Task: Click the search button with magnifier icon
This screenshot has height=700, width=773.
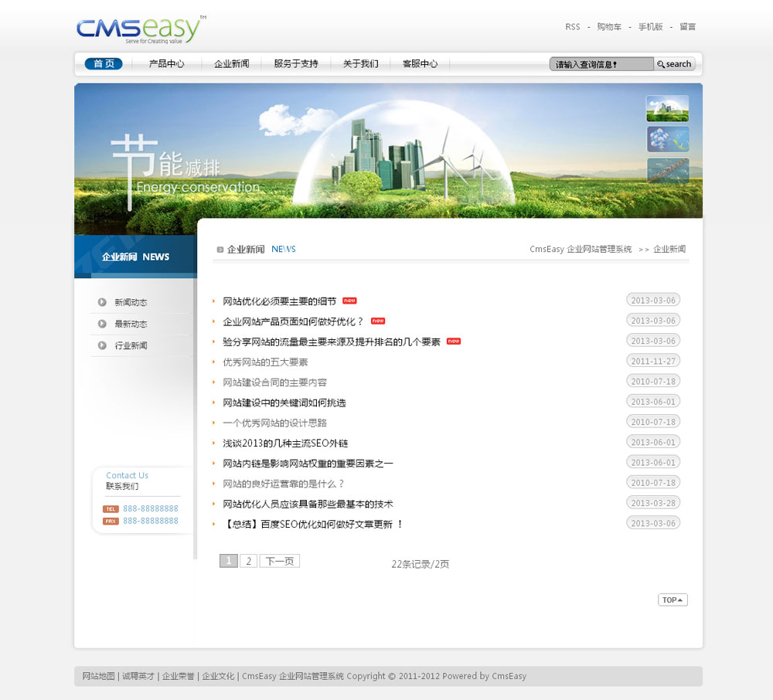Action: pyautogui.click(x=675, y=64)
